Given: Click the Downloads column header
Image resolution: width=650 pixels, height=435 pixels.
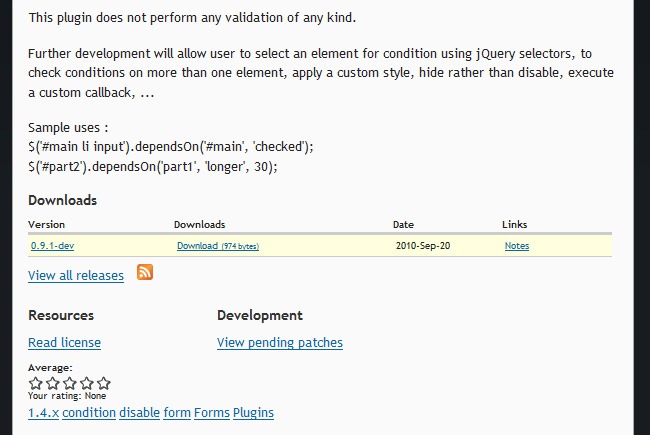Looking at the screenshot, I should pyautogui.click(x=199, y=225).
